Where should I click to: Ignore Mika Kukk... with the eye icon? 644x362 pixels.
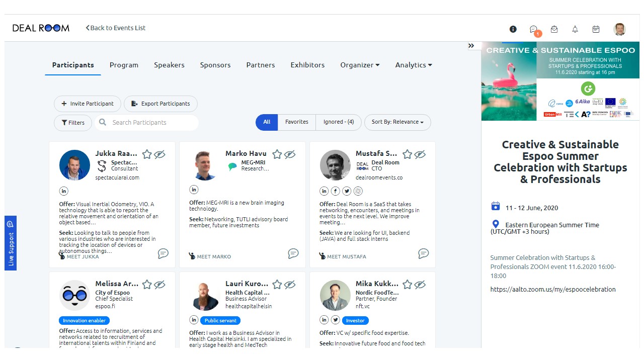[421, 285]
